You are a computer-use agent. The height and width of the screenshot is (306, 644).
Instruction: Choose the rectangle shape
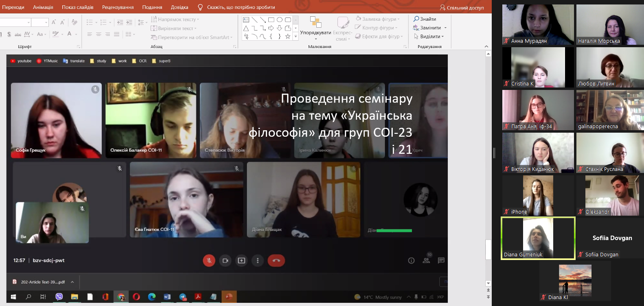tap(271, 20)
